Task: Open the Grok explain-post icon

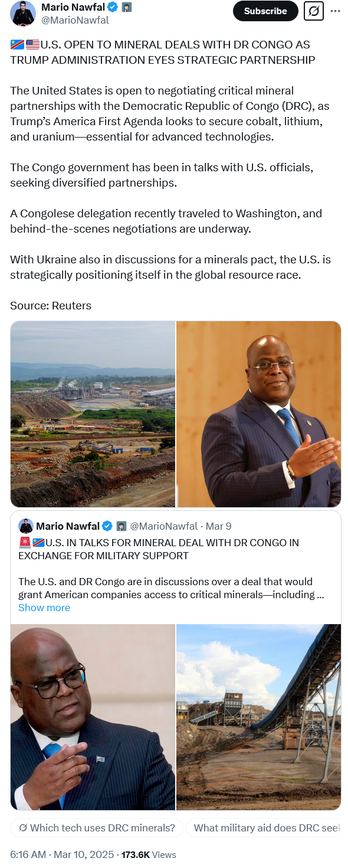Action: pos(314,11)
